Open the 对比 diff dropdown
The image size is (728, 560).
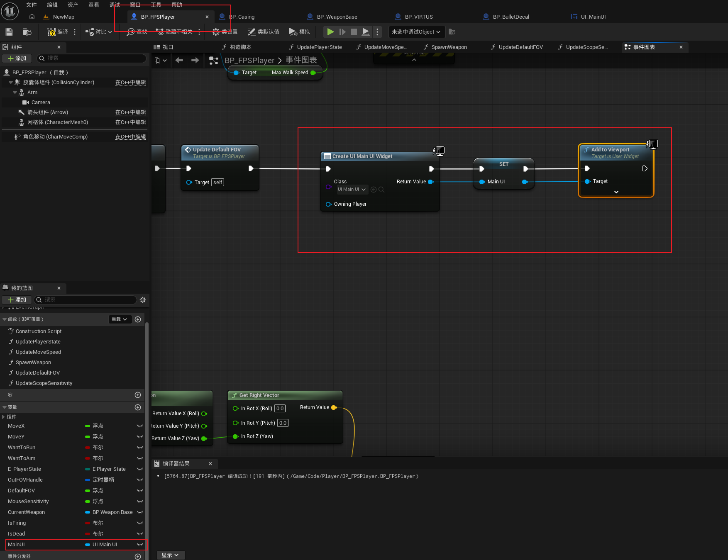point(99,32)
